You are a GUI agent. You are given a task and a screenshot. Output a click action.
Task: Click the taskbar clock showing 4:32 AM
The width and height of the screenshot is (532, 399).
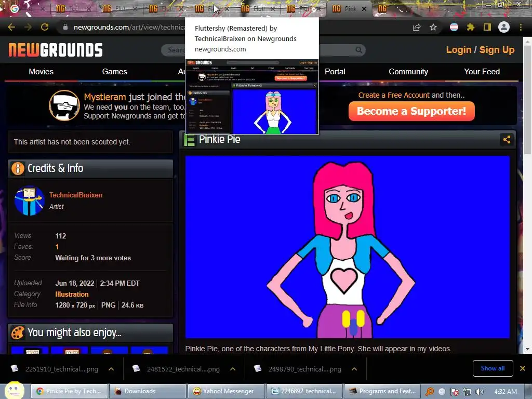(x=506, y=392)
